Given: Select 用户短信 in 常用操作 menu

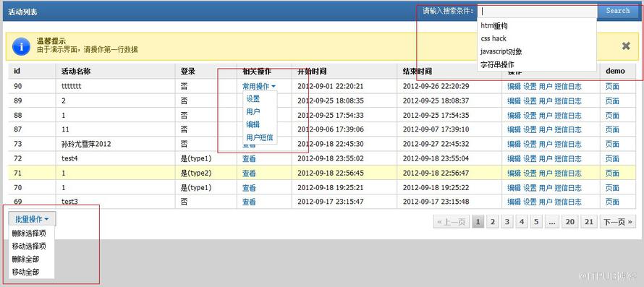Looking at the screenshot, I should [260, 137].
